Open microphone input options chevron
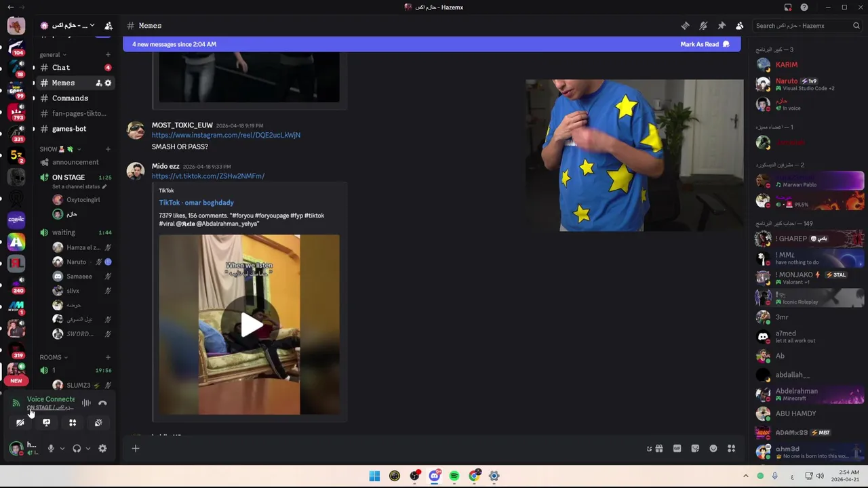This screenshot has height=488, width=868. (62, 448)
